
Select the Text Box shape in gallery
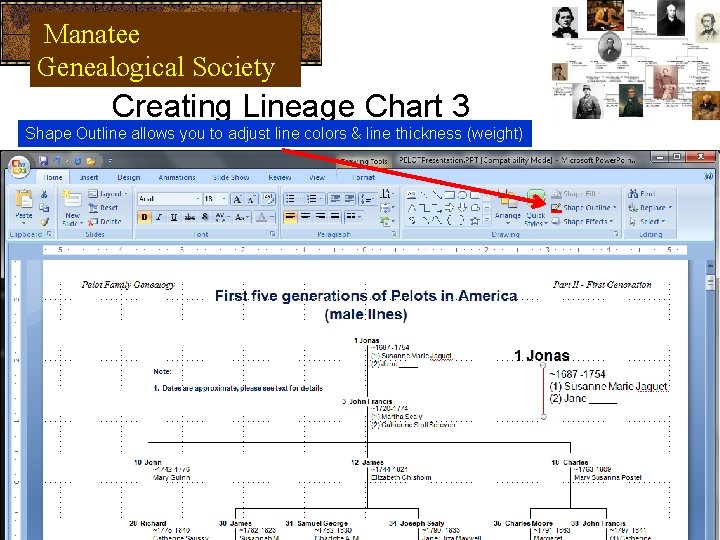[x=412, y=195]
